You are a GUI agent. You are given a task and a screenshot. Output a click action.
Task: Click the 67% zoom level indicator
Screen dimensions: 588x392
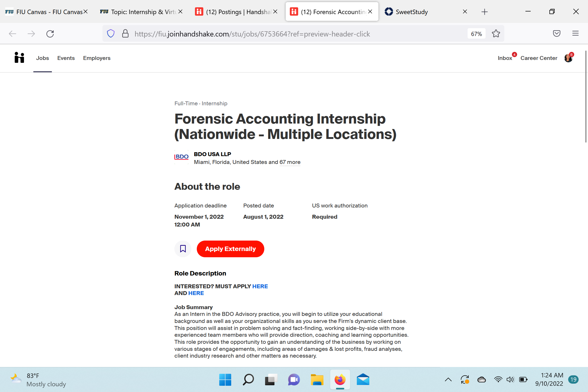click(x=476, y=34)
